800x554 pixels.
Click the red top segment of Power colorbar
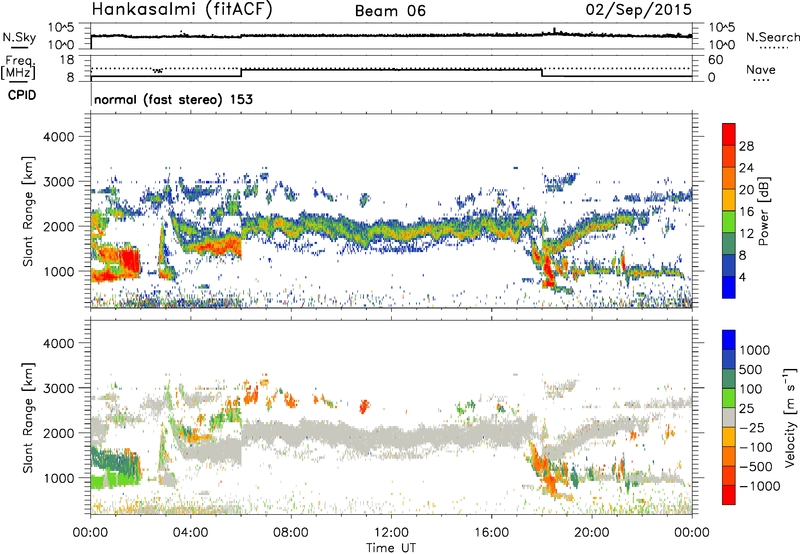[x=729, y=134]
